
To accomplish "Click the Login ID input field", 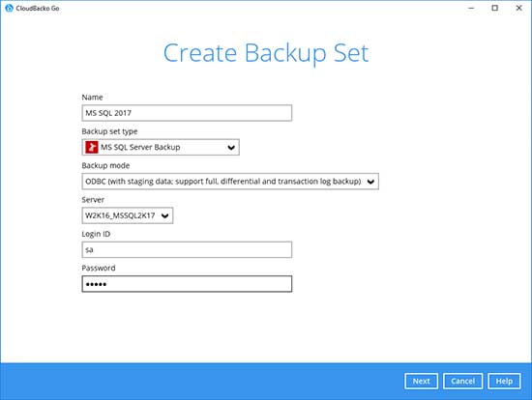I will [187, 249].
